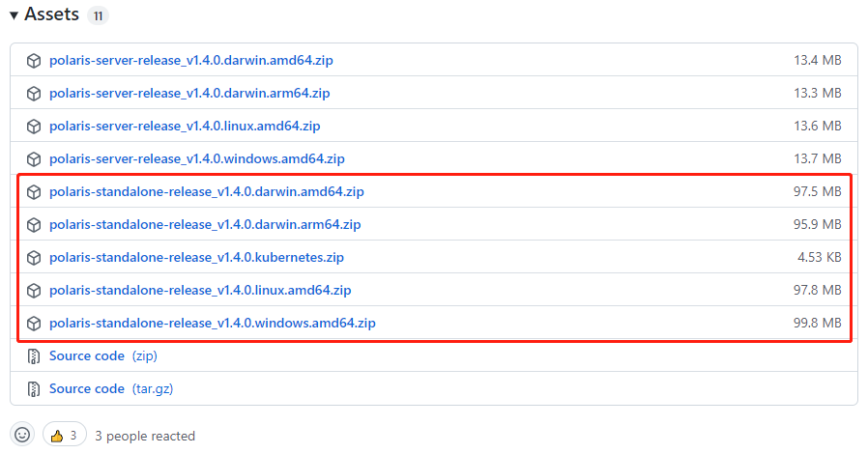Download polaris-standalone-release_v1.4.0.darwin.arm64.zip
This screenshot has width=868, height=454.
[x=205, y=225]
